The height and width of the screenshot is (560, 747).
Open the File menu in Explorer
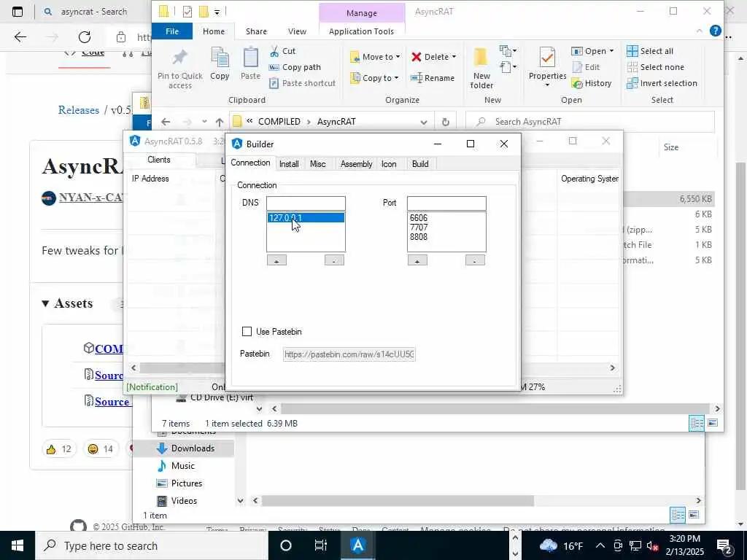click(172, 31)
